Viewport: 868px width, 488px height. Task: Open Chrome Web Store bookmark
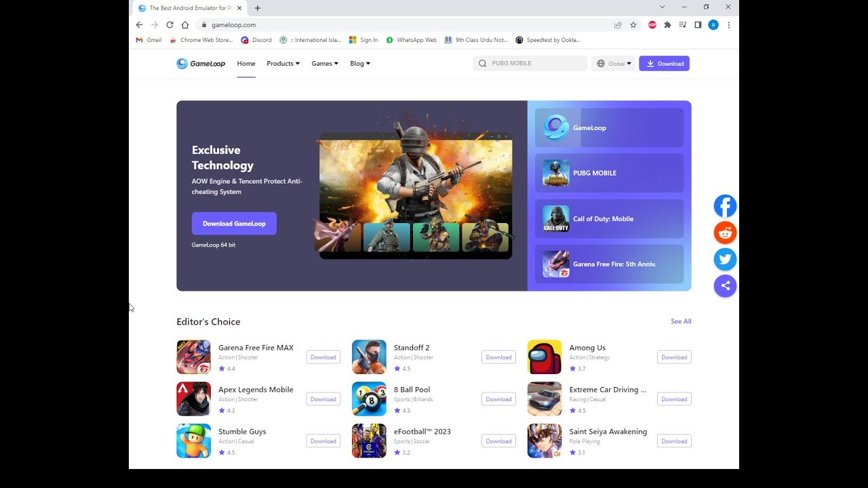tap(201, 40)
